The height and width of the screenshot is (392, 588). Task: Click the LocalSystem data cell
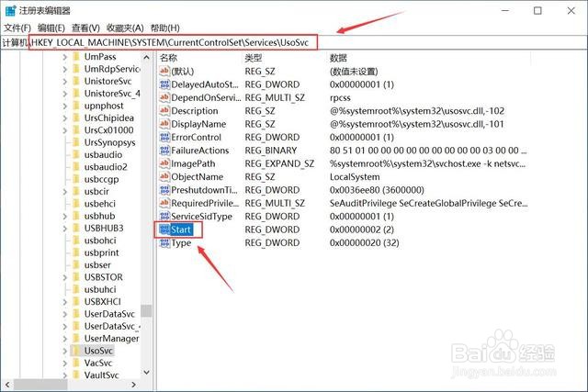pos(355,177)
